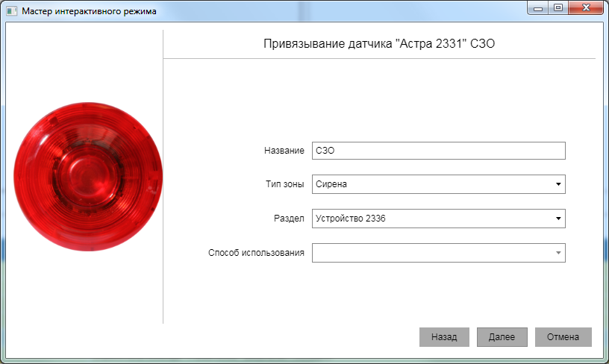Click the window title Мастер интерактивного режима
The height and width of the screenshot is (364, 609).
point(89,11)
